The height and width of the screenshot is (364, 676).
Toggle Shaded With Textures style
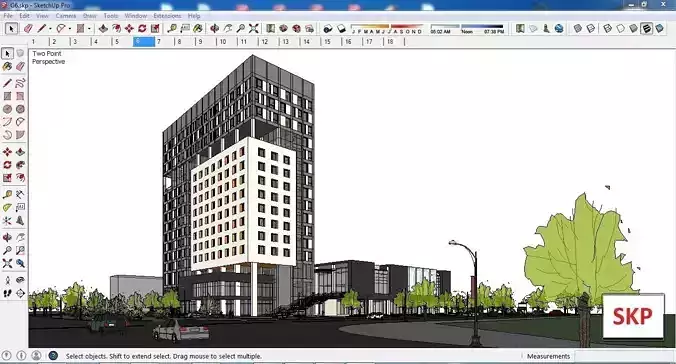coord(646,28)
